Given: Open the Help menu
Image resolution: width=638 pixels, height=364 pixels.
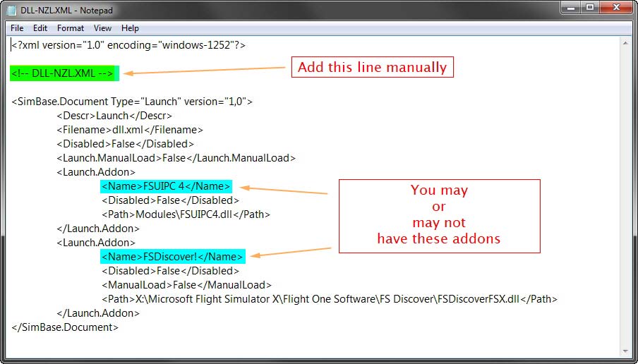Looking at the screenshot, I should pyautogui.click(x=130, y=28).
